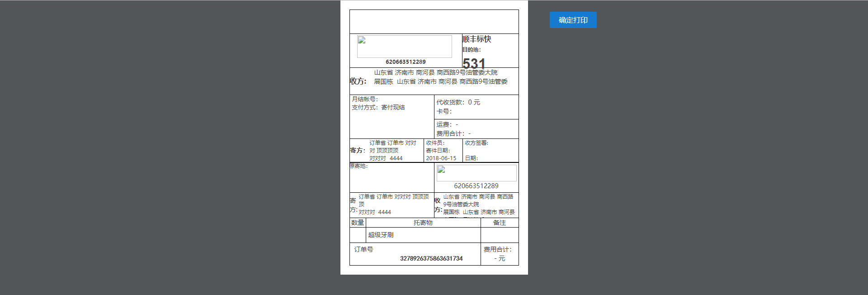Select the recipient line starting with 展国栋
This screenshot has width=868, height=295.
coord(441,82)
